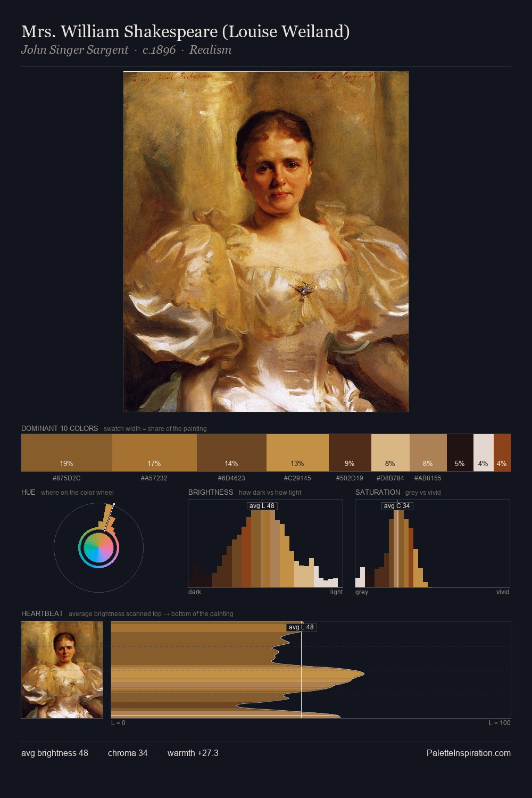The image size is (532, 798).
Task: Click the HUE section heading
Action: pos(28,492)
